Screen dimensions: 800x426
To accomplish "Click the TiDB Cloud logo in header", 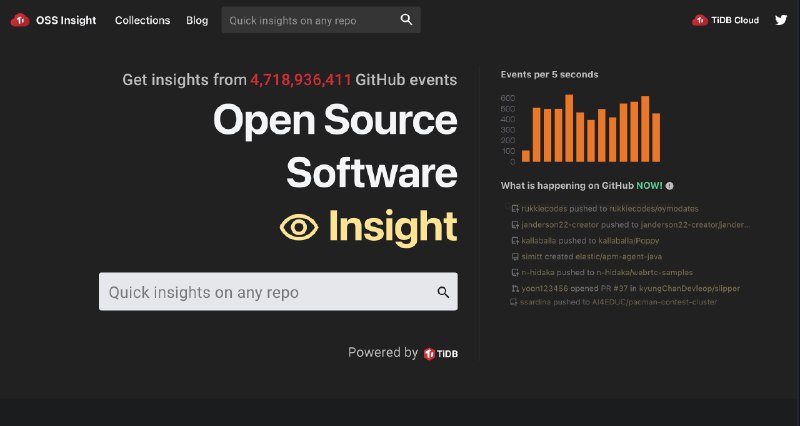I will pos(726,20).
